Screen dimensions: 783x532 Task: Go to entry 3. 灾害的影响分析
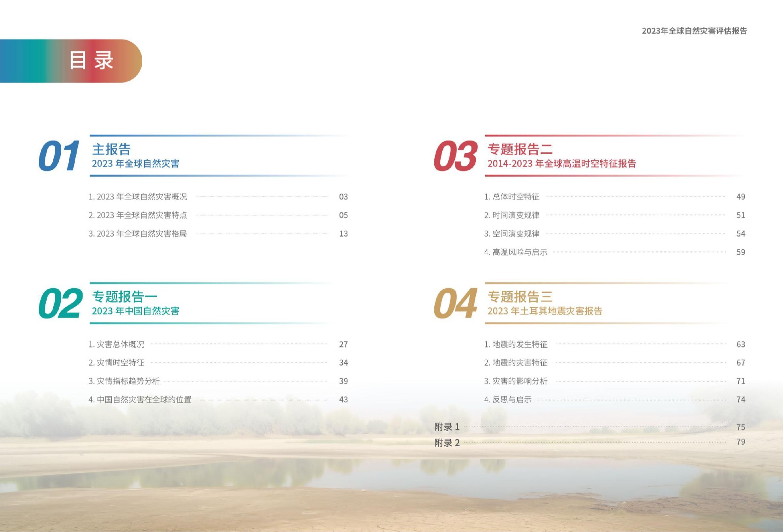click(516, 381)
